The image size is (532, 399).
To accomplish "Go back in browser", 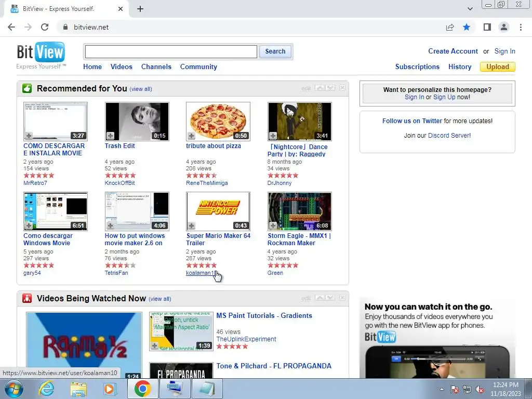I will (x=11, y=27).
